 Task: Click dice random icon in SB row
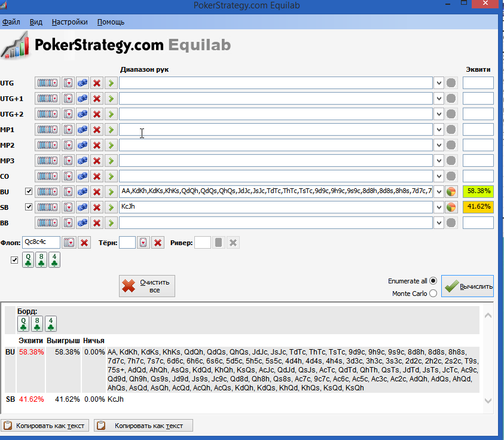point(83,207)
